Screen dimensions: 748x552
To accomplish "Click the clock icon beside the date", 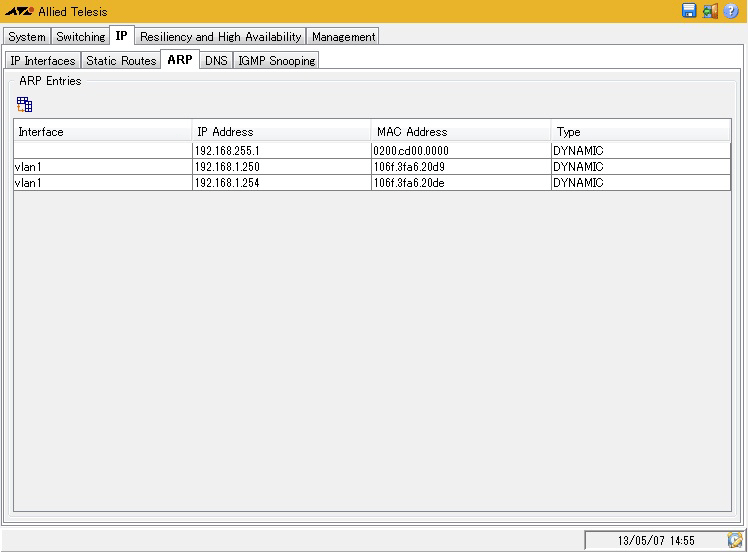I will (735, 540).
